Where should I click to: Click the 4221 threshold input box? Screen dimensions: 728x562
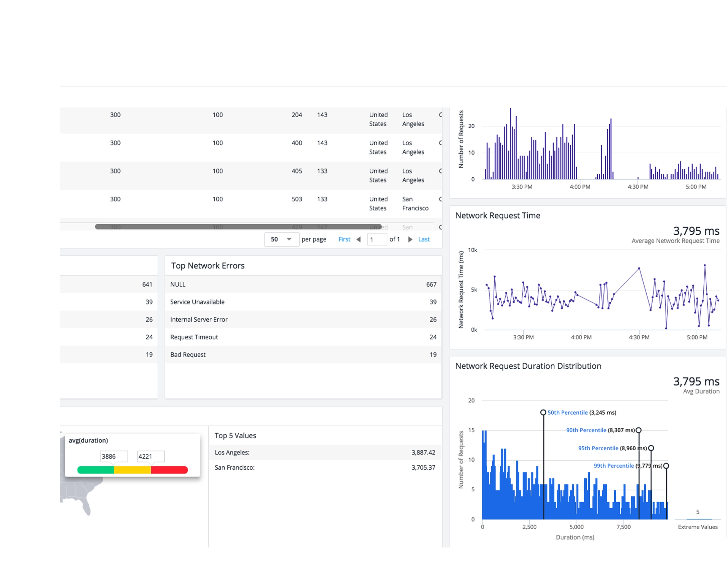tap(151, 456)
